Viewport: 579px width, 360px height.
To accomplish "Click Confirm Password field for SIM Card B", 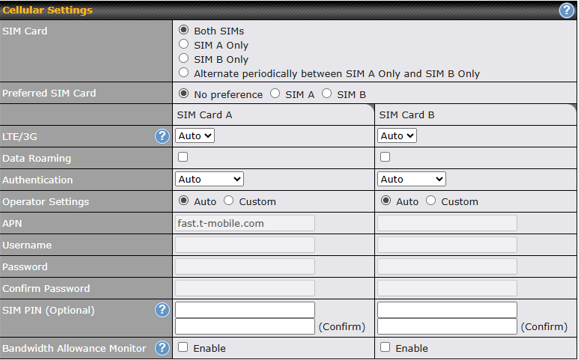I will [x=447, y=288].
